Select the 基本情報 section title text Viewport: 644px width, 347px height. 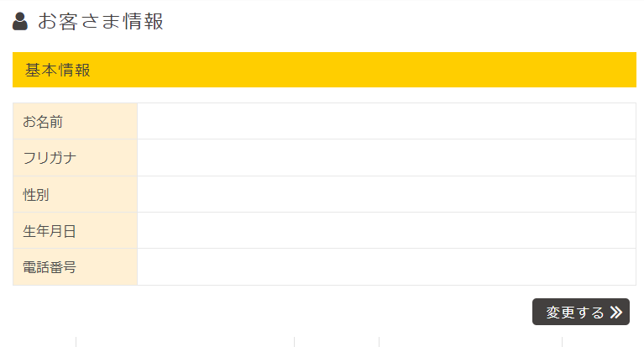[58, 70]
